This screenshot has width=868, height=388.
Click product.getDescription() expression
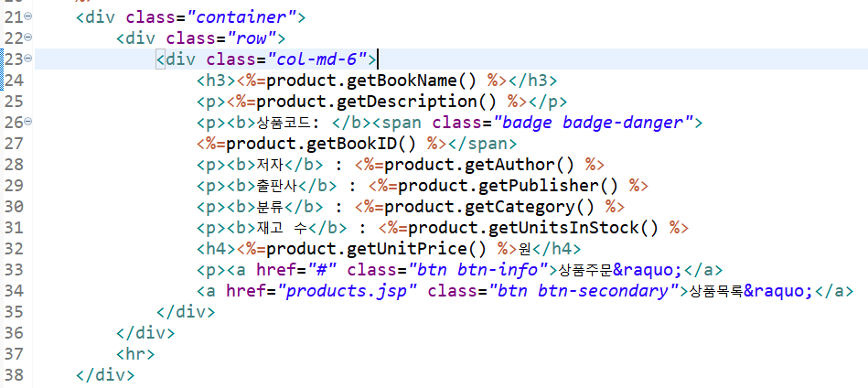coord(377,102)
